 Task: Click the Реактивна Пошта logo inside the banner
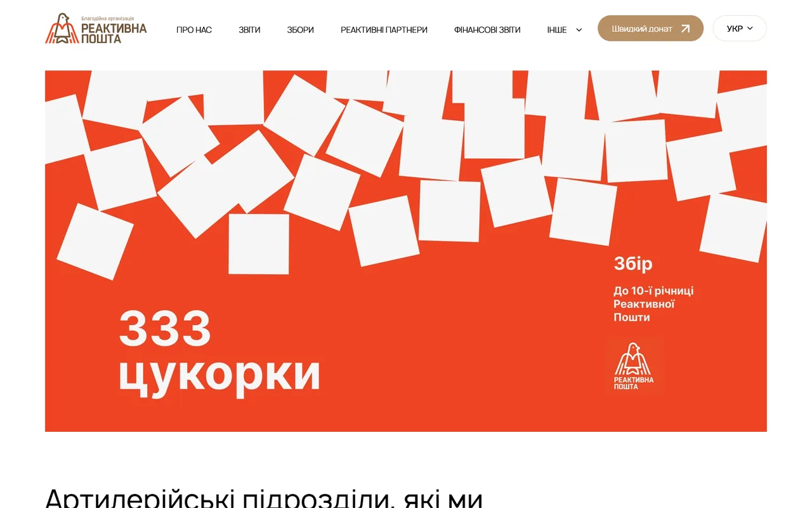tap(634, 366)
